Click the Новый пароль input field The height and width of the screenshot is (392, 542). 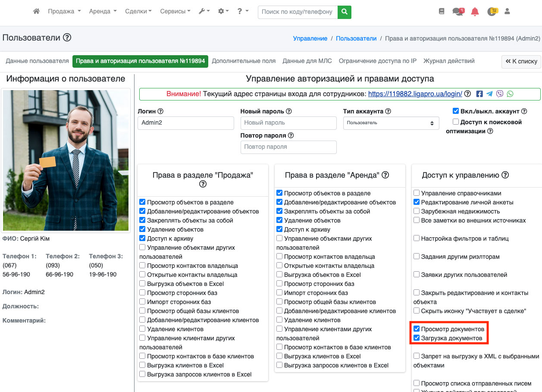point(288,123)
